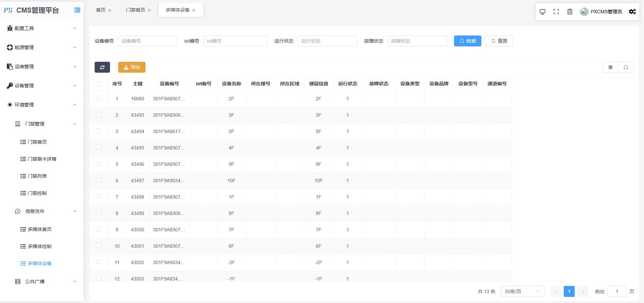The width and height of the screenshot is (644, 303).
Task: Collapse the 信息发布 submenu chevron
Action: pos(75,211)
